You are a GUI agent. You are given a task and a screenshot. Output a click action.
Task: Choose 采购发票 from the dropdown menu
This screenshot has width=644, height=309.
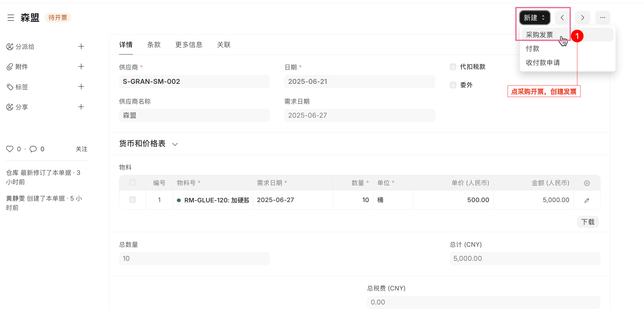pyautogui.click(x=539, y=35)
